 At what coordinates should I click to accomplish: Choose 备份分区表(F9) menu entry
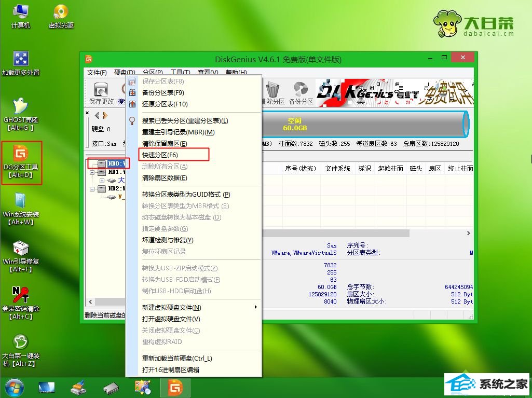[x=194, y=93]
